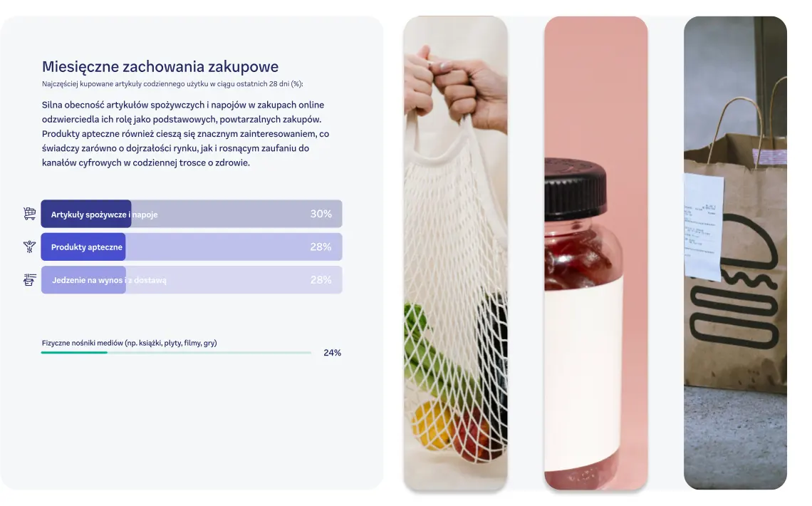812x506 pixels.
Task: Click the pharmacy mortar icon
Action: (x=29, y=247)
